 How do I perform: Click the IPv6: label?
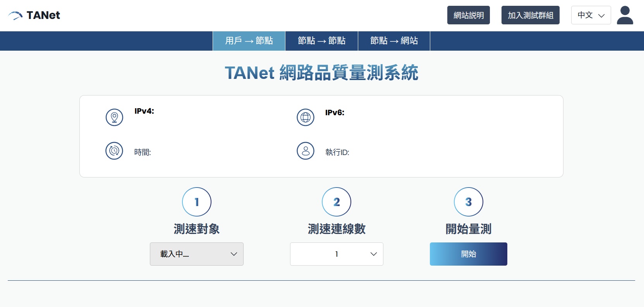[x=335, y=113]
